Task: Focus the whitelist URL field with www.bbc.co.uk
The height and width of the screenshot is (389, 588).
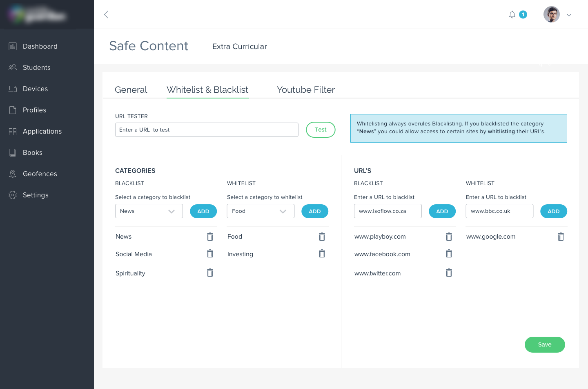Action: [499, 211]
